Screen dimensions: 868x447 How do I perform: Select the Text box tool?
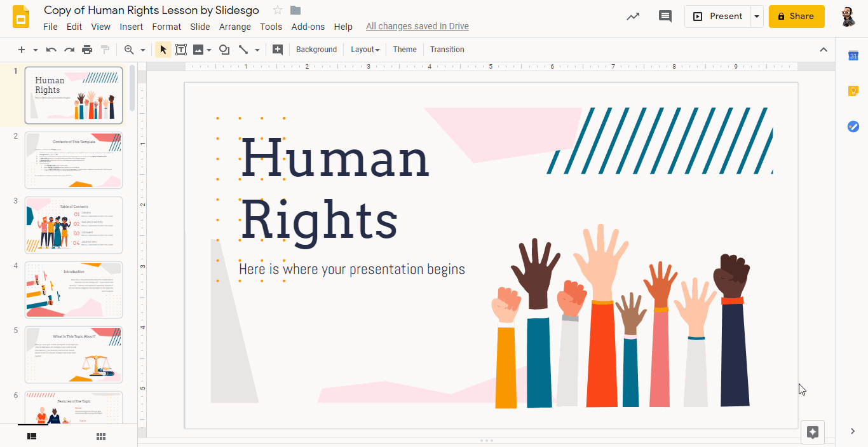pos(181,49)
